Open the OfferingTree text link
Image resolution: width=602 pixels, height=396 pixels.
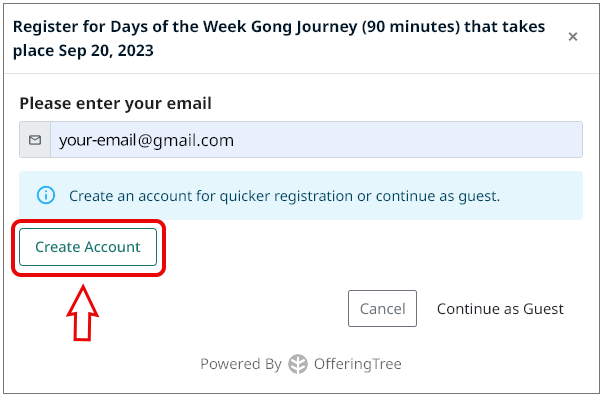[357, 364]
